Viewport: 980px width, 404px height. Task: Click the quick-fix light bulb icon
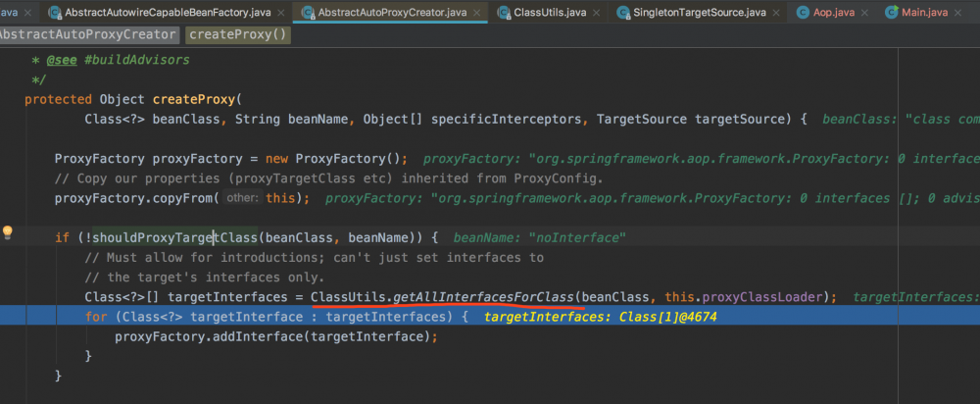pos(8,234)
